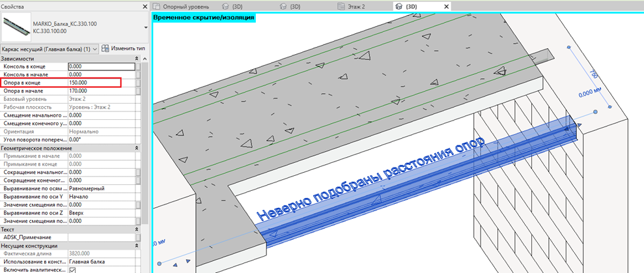The width and height of the screenshot is (644, 273).
Task: Click the 750 dimension text in the viewport
Action: click(x=593, y=74)
